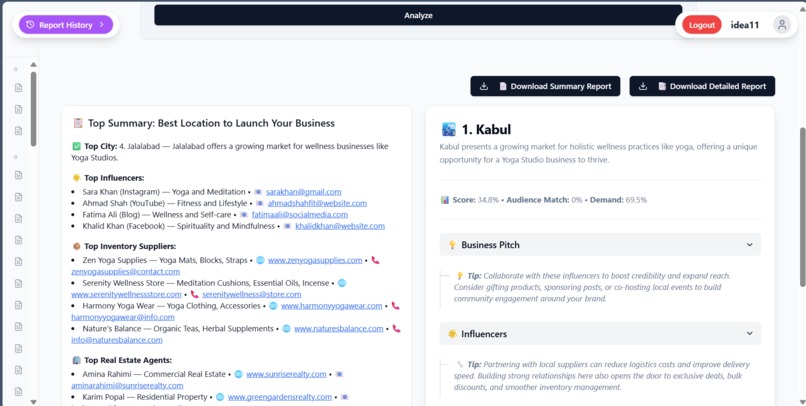Click the dark Analyze button
The image size is (806, 406).
tap(418, 15)
